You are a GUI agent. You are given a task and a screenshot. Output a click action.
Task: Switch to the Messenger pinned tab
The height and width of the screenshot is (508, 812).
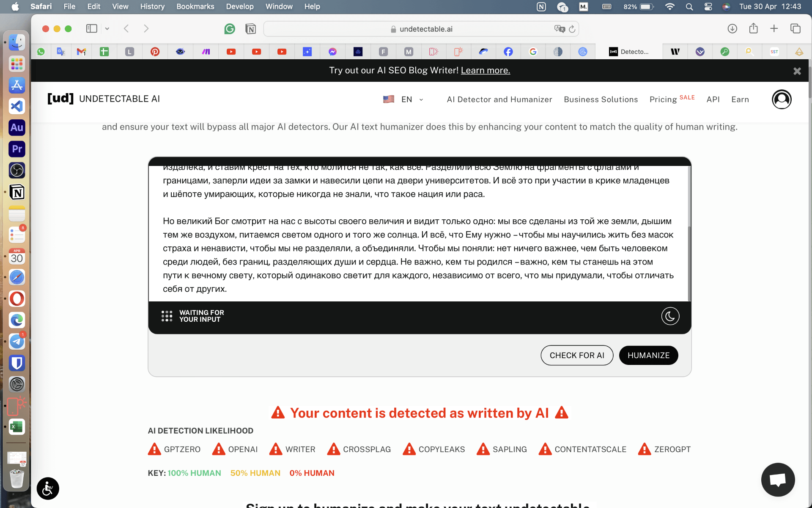pyautogui.click(x=332, y=52)
